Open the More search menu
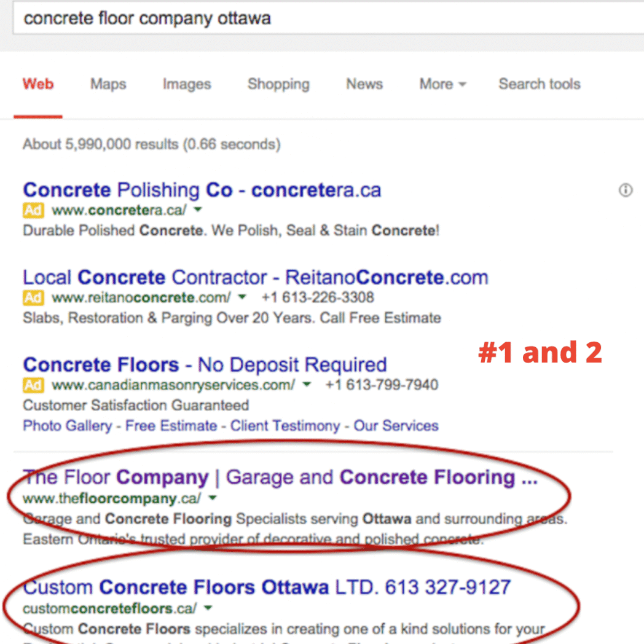Screen dimensions: 644x644 click(x=442, y=84)
